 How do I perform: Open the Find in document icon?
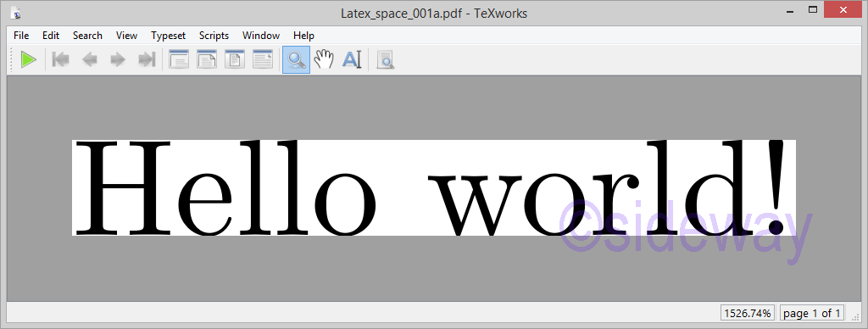click(x=386, y=59)
